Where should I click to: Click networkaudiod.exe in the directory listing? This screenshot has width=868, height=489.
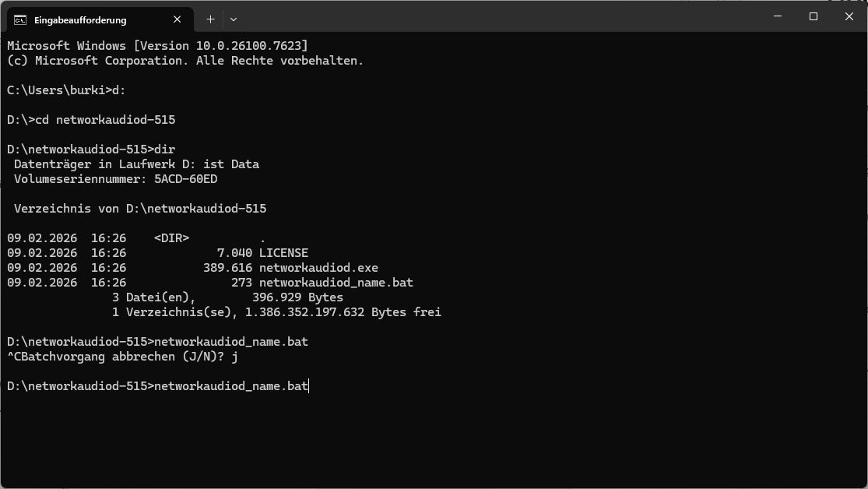coord(318,268)
